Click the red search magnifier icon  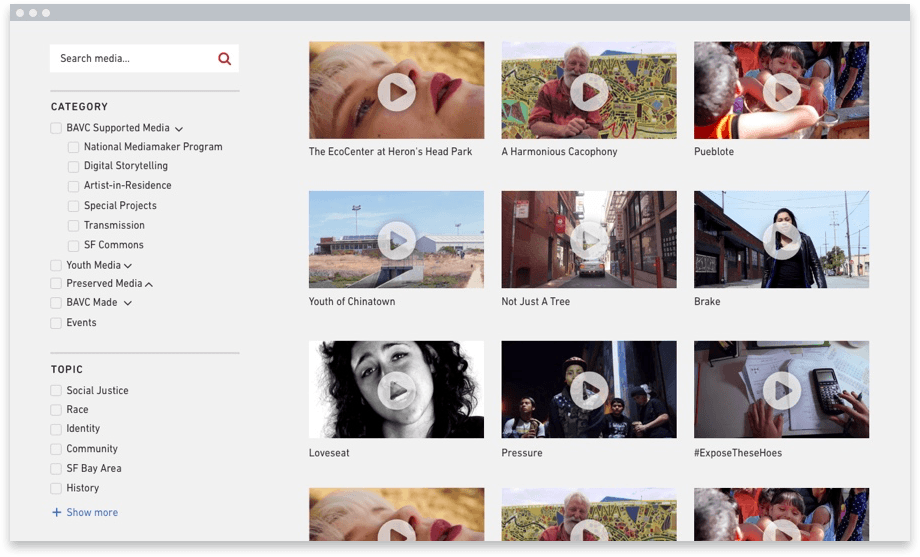[224, 59]
